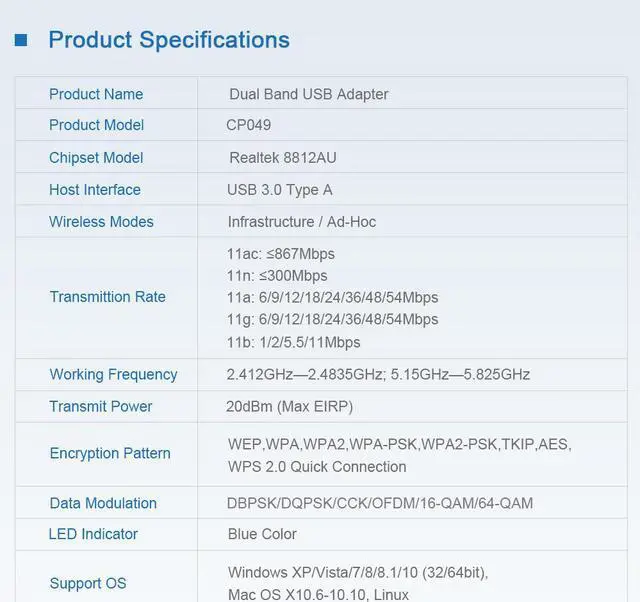Click the 20dBm (Max EIRP) value
Image resolution: width=640 pixels, height=602 pixels.
click(290, 406)
